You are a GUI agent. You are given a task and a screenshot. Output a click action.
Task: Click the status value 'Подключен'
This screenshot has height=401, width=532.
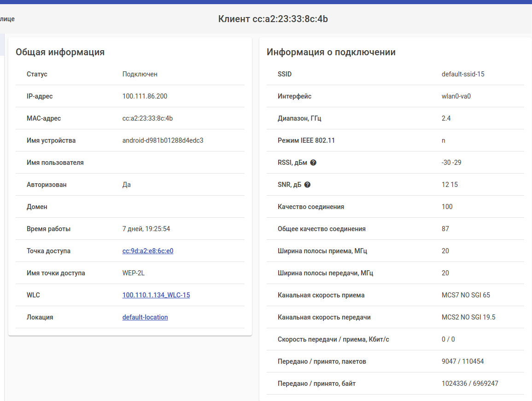(140, 74)
